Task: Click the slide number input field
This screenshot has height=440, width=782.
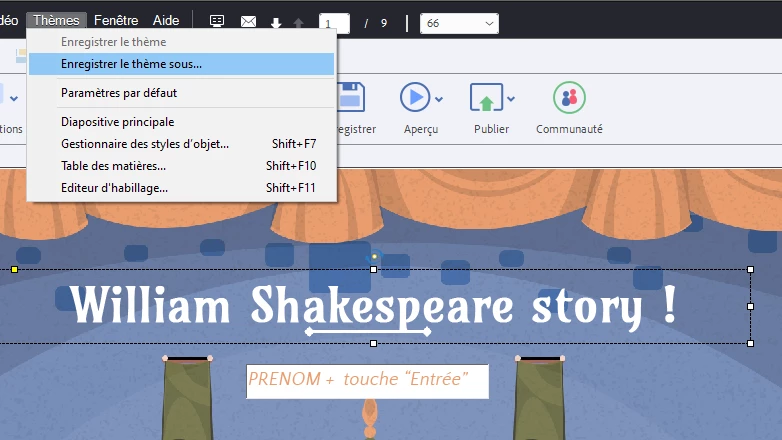Action: [334, 23]
